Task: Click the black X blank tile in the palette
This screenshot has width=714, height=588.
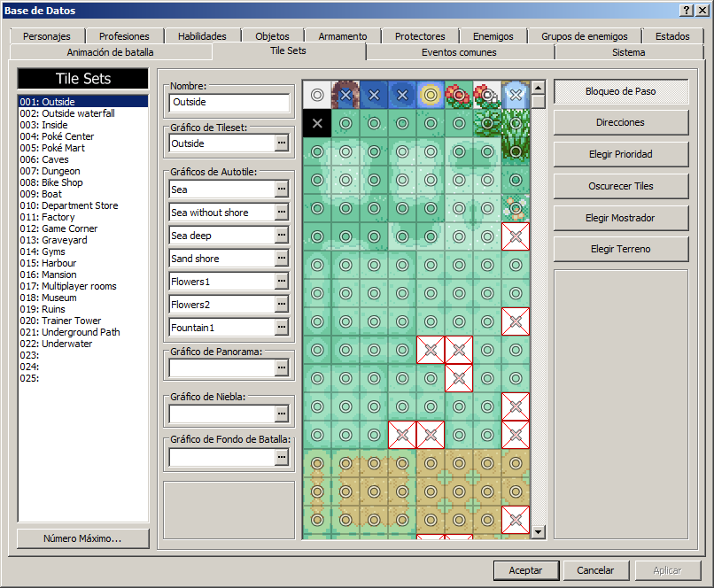Action: [316, 123]
